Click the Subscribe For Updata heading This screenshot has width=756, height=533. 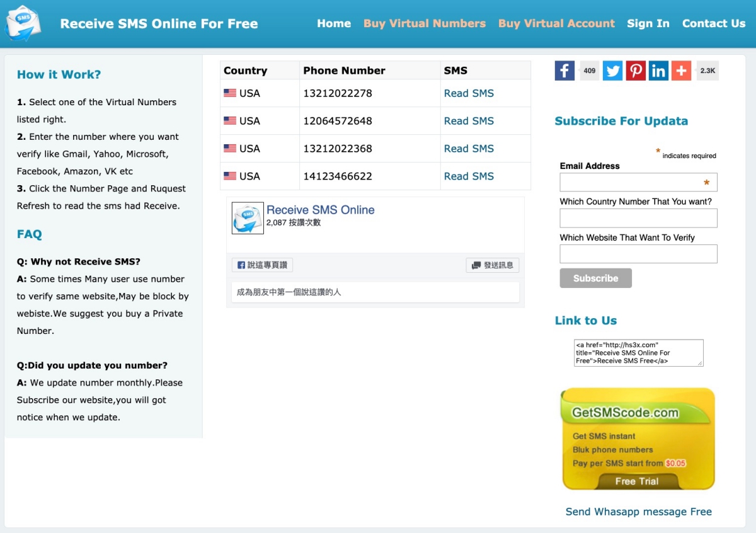click(x=621, y=121)
